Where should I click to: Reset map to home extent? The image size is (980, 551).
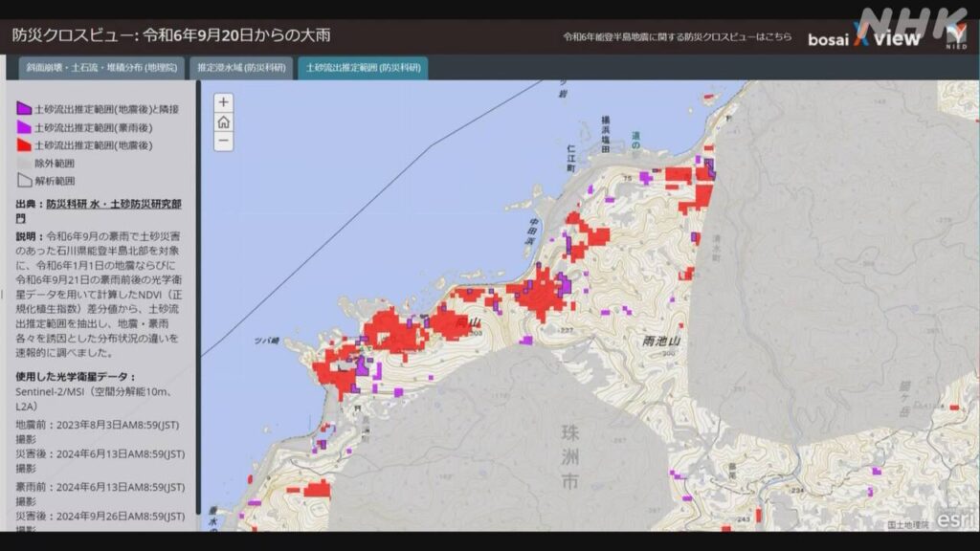223,122
